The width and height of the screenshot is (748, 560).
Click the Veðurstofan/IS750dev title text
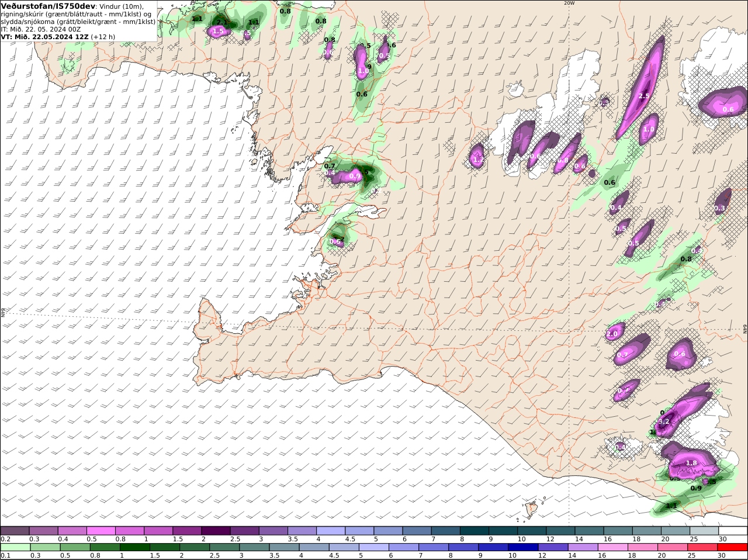click(48, 6)
